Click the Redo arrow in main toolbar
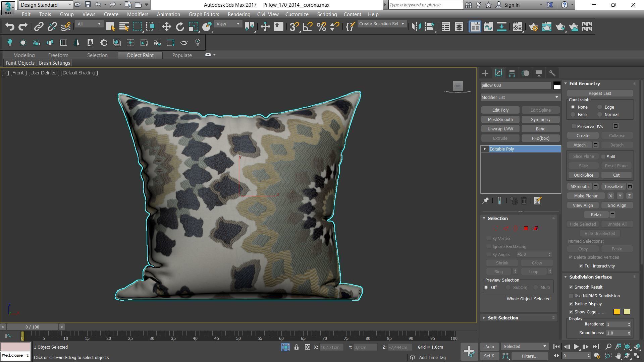 (23, 27)
